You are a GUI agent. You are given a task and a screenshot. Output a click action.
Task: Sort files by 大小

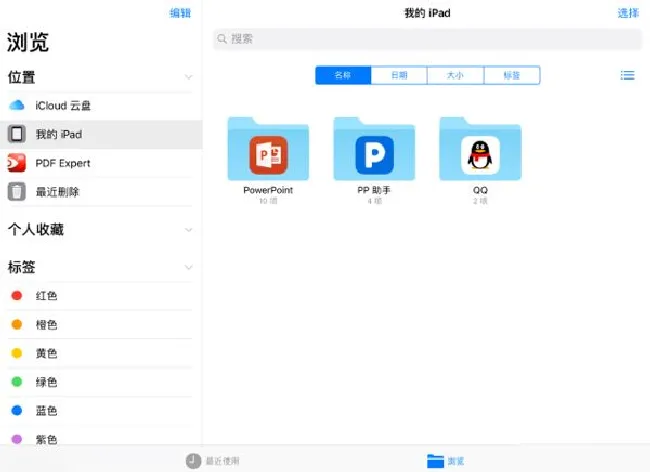(x=456, y=75)
